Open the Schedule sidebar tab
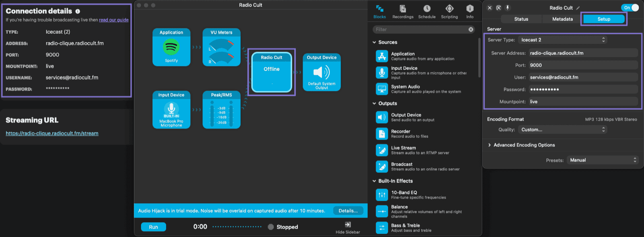 click(x=427, y=12)
